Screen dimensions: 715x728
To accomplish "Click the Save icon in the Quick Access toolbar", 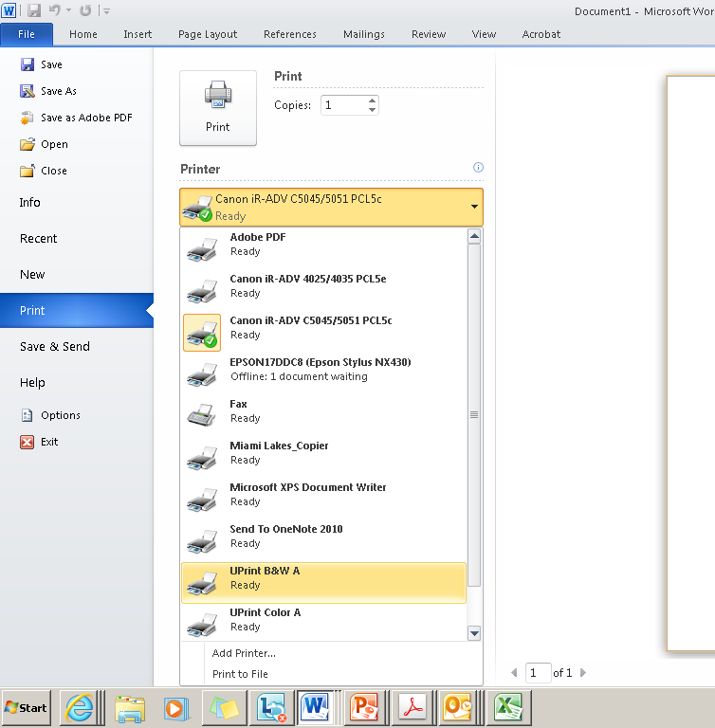I will point(34,10).
